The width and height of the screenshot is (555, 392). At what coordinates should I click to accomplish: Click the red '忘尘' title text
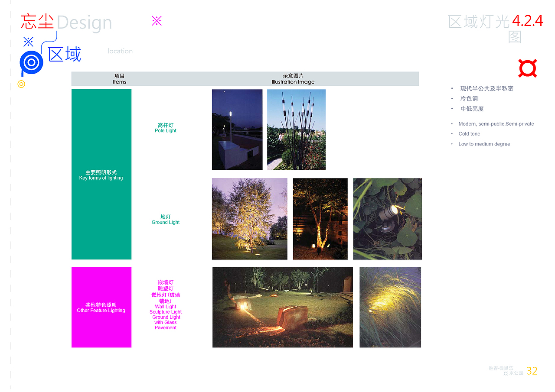click(38, 21)
